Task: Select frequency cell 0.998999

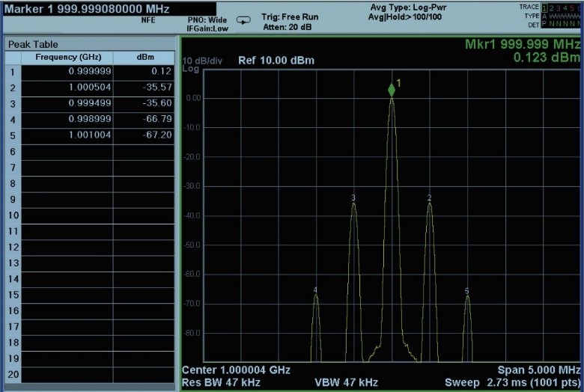Action: coord(67,120)
